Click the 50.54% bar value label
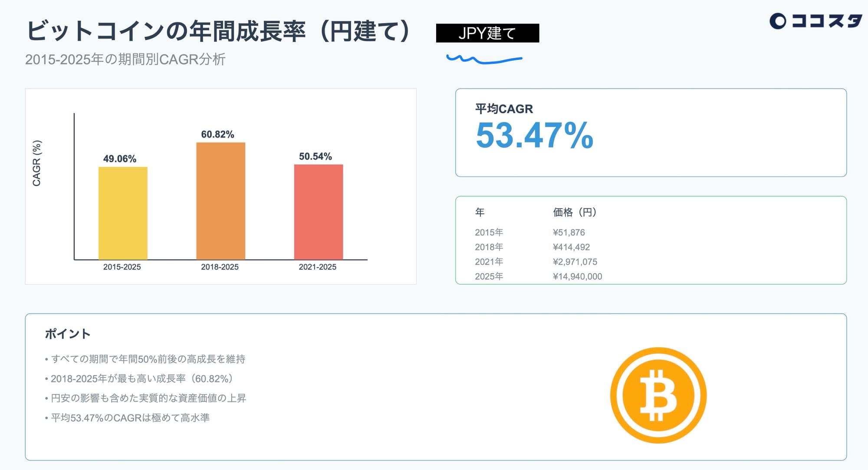This screenshot has height=470, width=868. click(316, 156)
